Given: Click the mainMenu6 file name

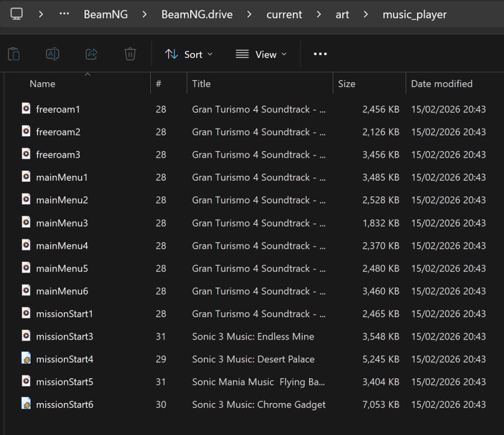Looking at the screenshot, I should point(62,291).
